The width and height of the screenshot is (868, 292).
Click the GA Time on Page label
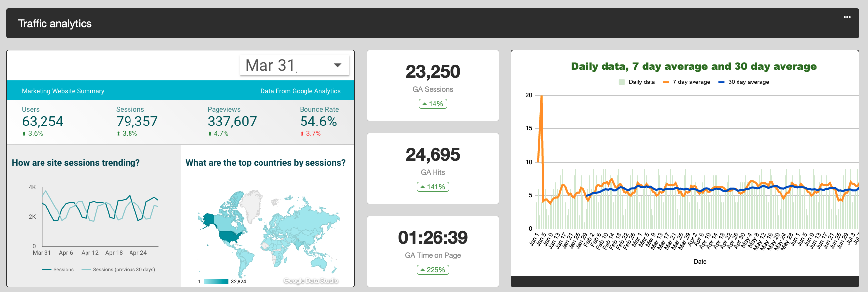433,255
